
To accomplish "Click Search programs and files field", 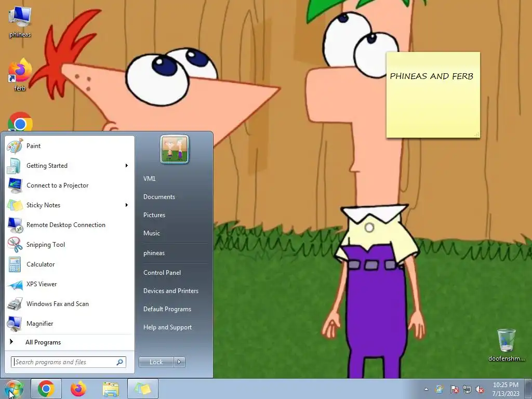I will (68, 362).
